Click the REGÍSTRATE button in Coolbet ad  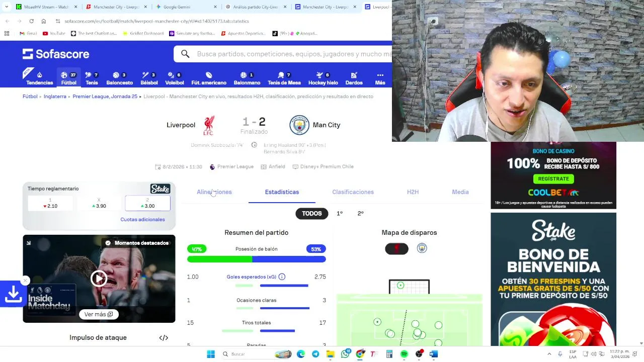point(553,178)
